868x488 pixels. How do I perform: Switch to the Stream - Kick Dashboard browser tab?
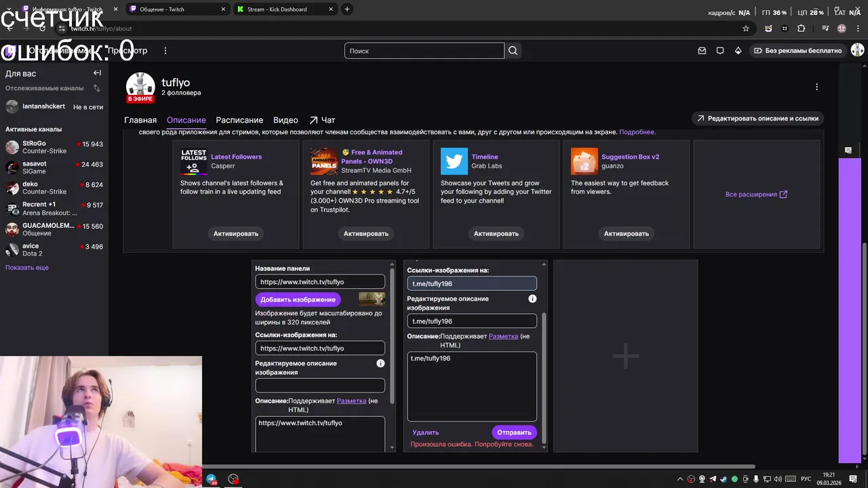point(285,9)
